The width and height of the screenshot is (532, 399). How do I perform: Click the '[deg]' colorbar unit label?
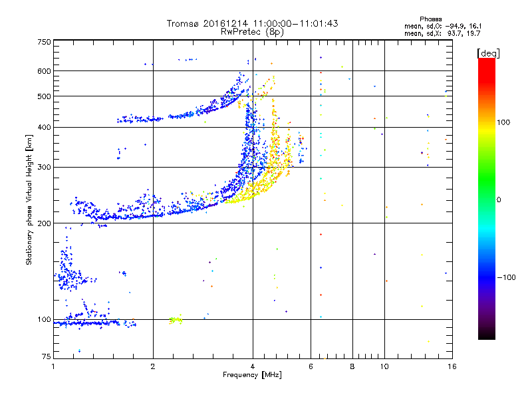point(488,53)
